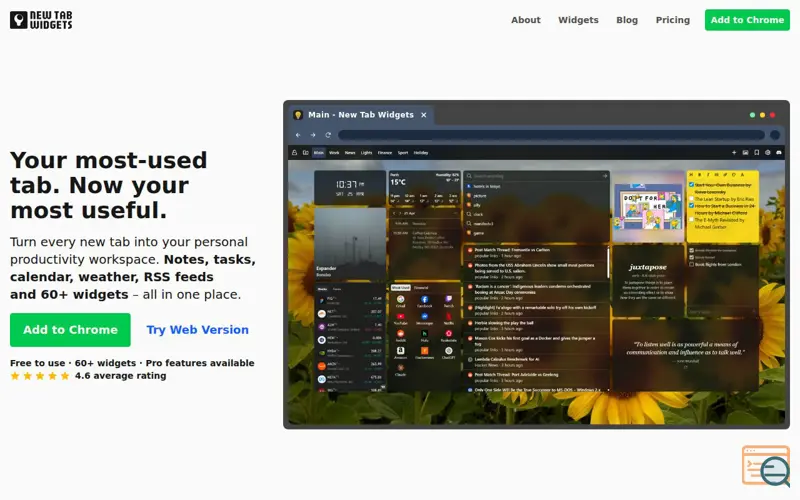Viewport: 800px width, 500px height.
Task: Click the submit arrow in the search widget
Action: (605, 176)
